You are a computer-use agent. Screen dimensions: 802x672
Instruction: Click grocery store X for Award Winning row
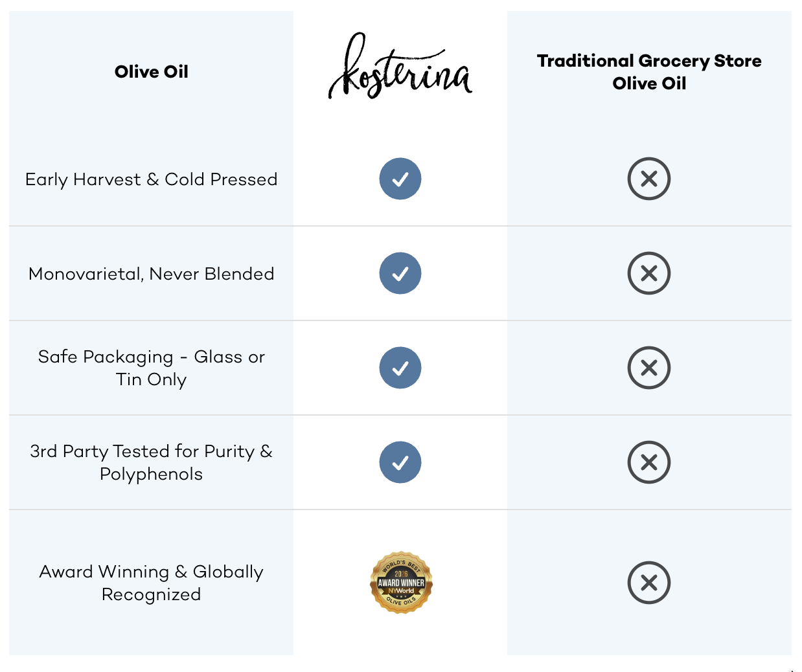point(649,583)
